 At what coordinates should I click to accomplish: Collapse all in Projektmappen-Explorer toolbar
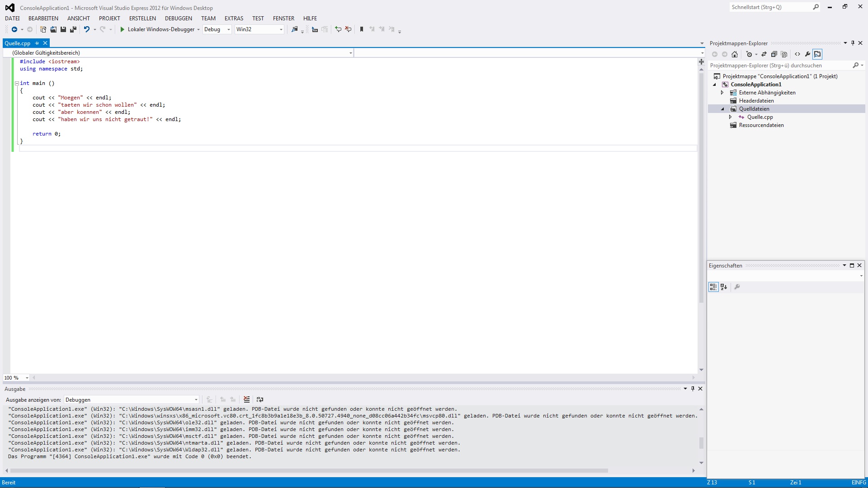[x=774, y=54]
